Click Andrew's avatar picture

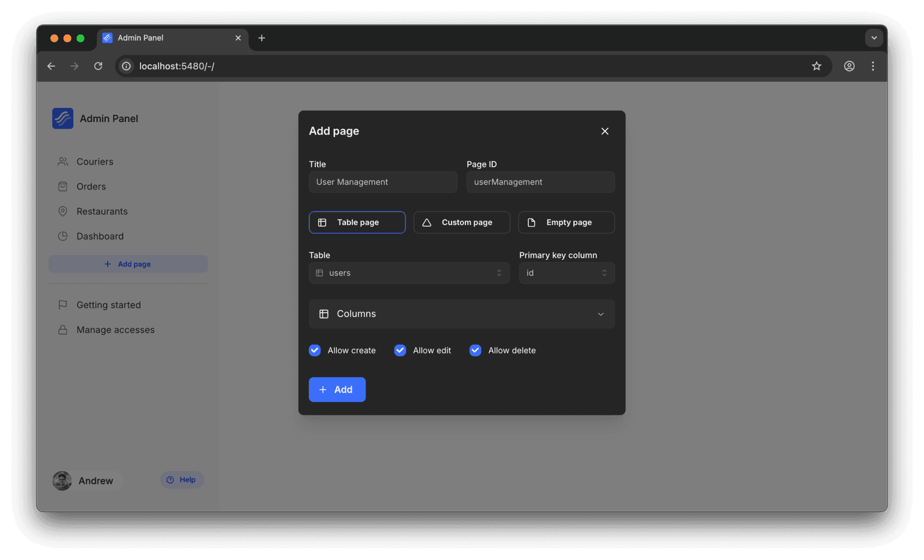point(62,480)
